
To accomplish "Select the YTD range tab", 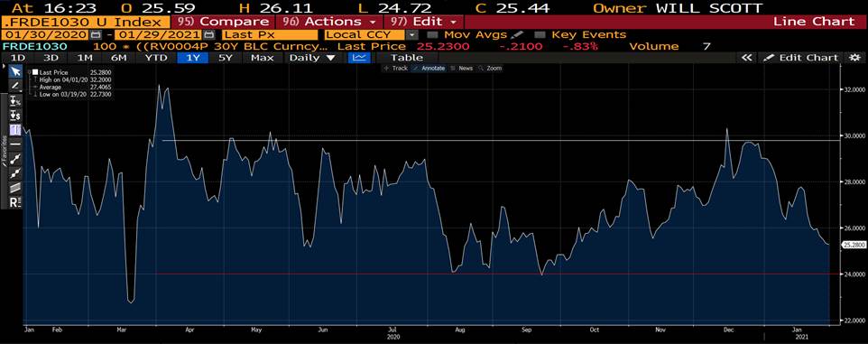I will click(155, 58).
